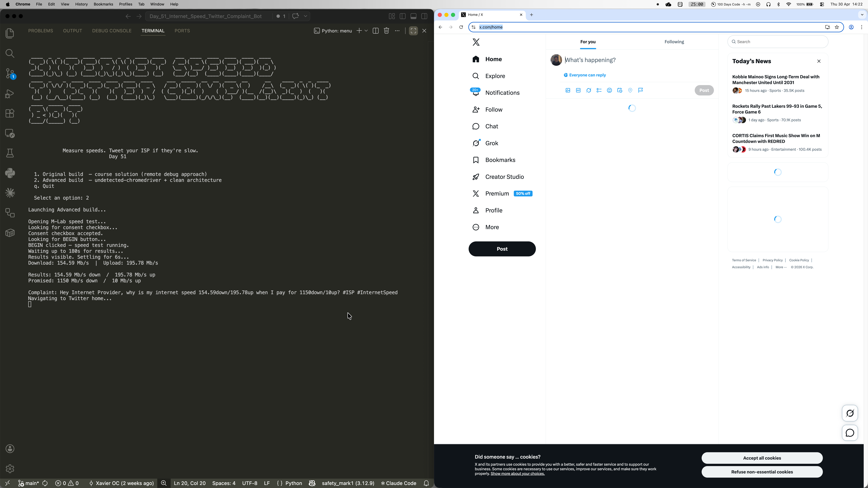Bookmark this page with the star
This screenshot has width=868, height=488.
(837, 27)
